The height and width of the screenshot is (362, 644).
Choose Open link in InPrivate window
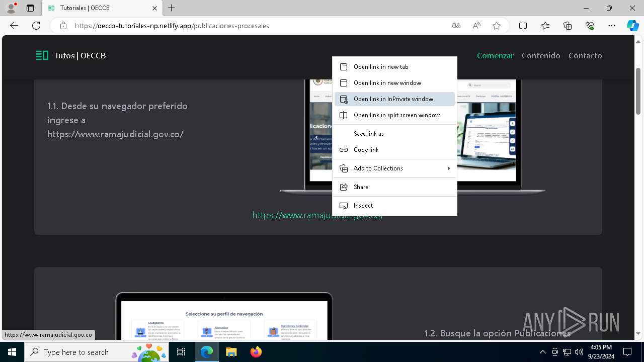click(x=394, y=99)
